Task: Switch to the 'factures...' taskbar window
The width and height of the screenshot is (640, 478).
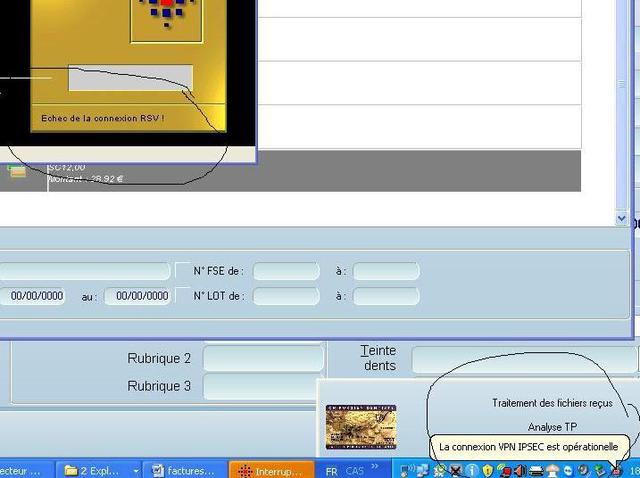Action: point(185,469)
